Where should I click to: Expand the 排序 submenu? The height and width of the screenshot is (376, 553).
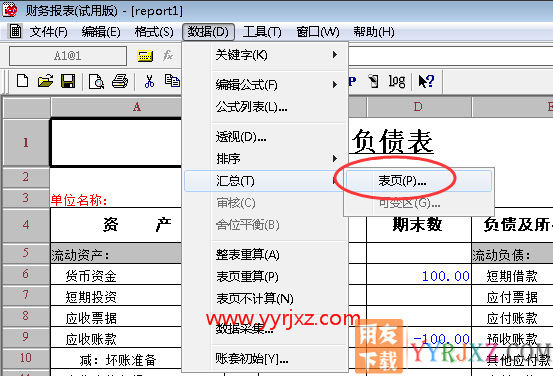click(x=266, y=159)
